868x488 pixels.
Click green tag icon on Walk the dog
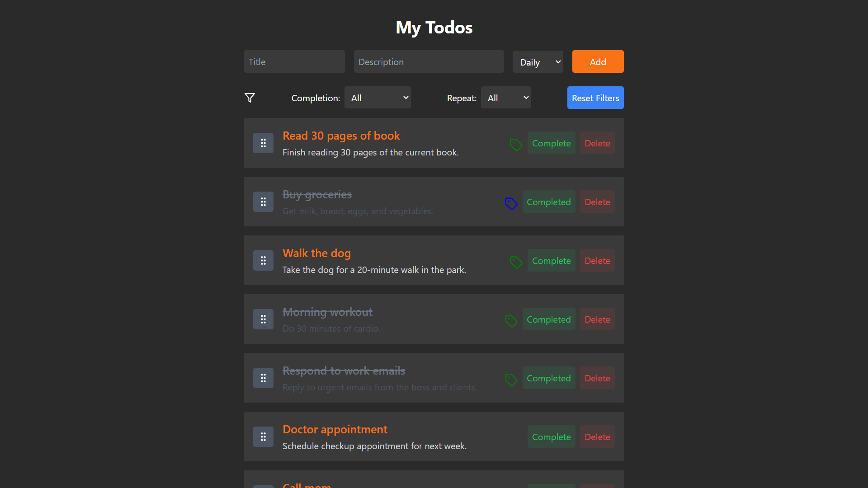point(516,262)
